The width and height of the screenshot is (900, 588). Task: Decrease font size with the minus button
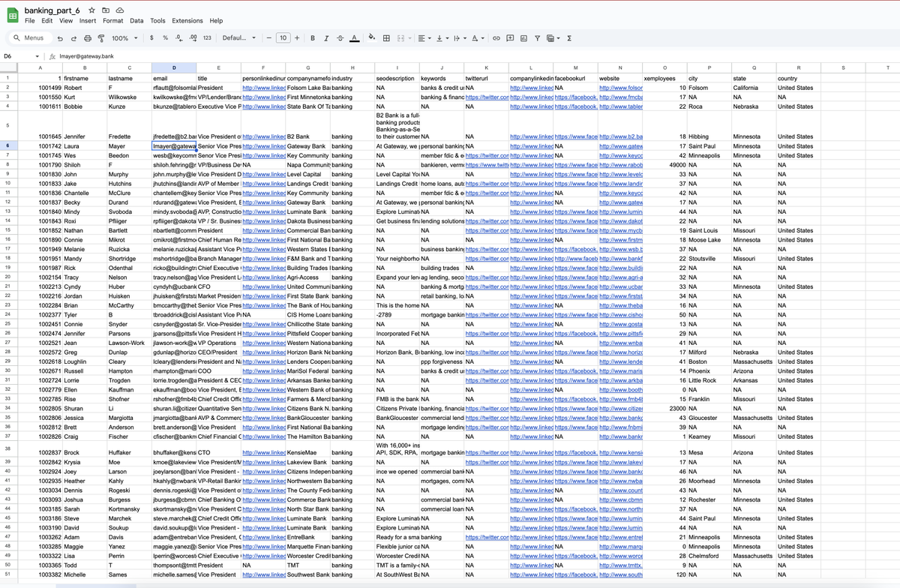pyautogui.click(x=268, y=38)
